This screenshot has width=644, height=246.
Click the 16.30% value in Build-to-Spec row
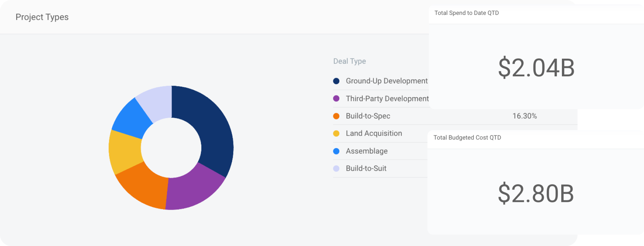pyautogui.click(x=524, y=116)
